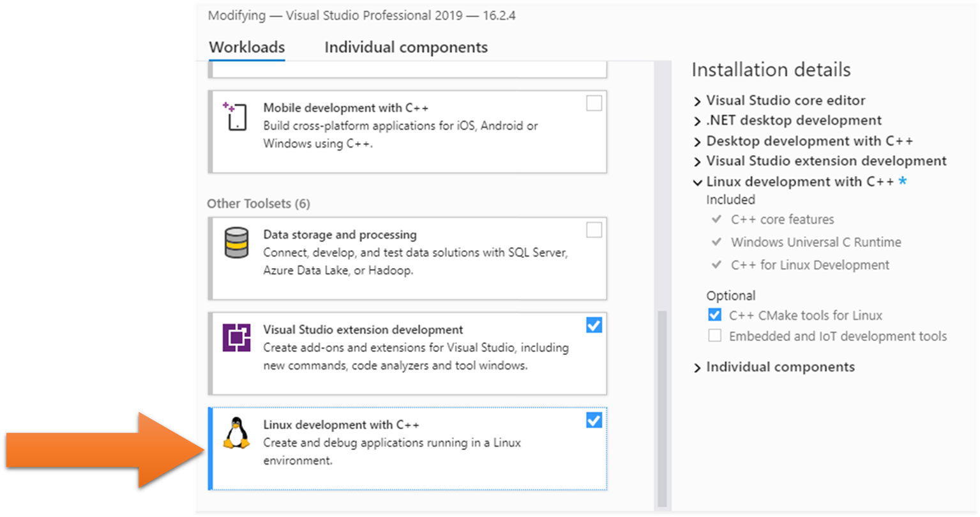The height and width of the screenshot is (517, 980).
Task: Click the Mobile development with C++ phone icon
Action: coord(237,115)
